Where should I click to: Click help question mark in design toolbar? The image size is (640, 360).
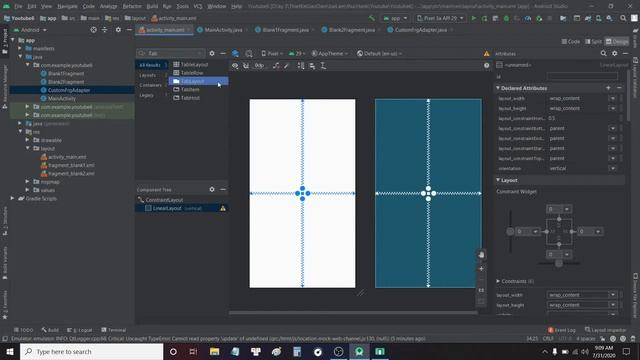487,66
